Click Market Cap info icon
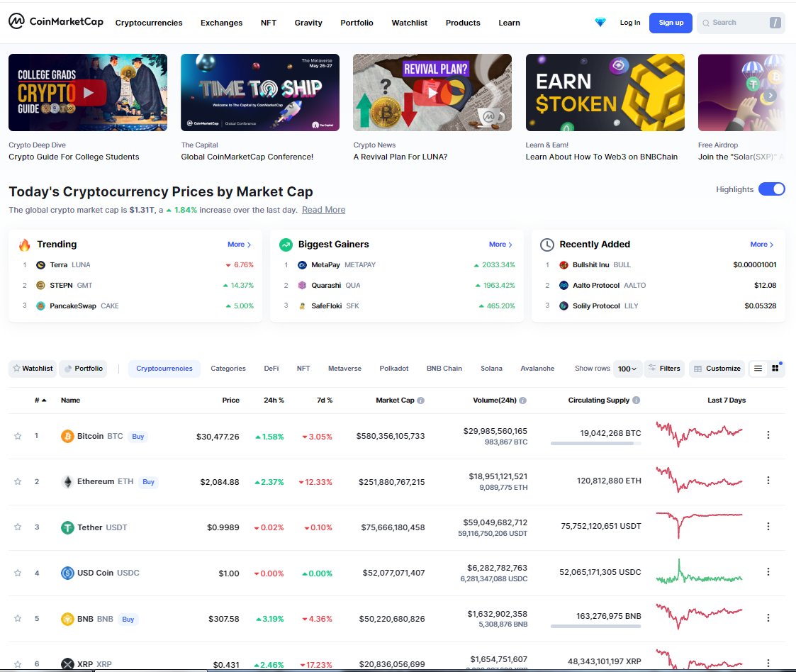Viewport: 796px width, 672px height. pos(421,401)
